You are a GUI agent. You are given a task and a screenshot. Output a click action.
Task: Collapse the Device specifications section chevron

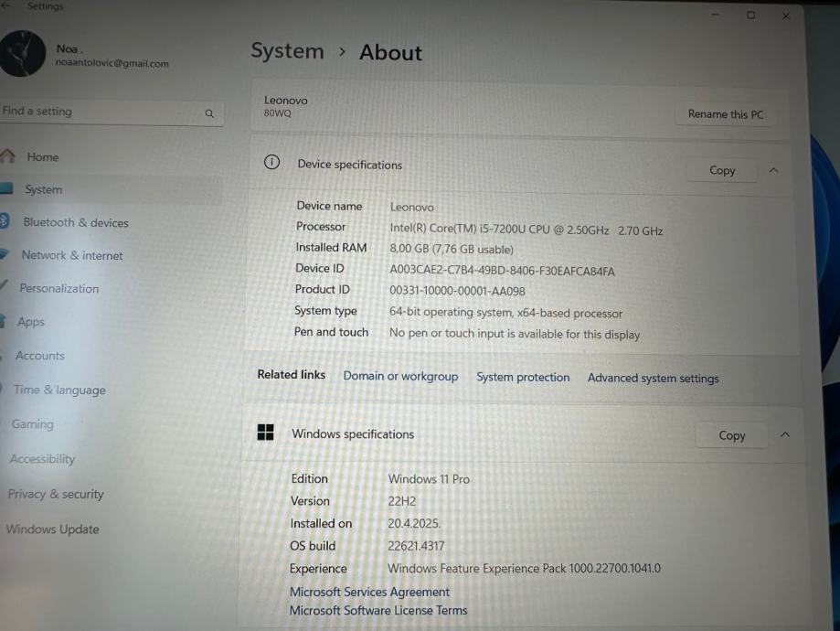pyautogui.click(x=773, y=170)
